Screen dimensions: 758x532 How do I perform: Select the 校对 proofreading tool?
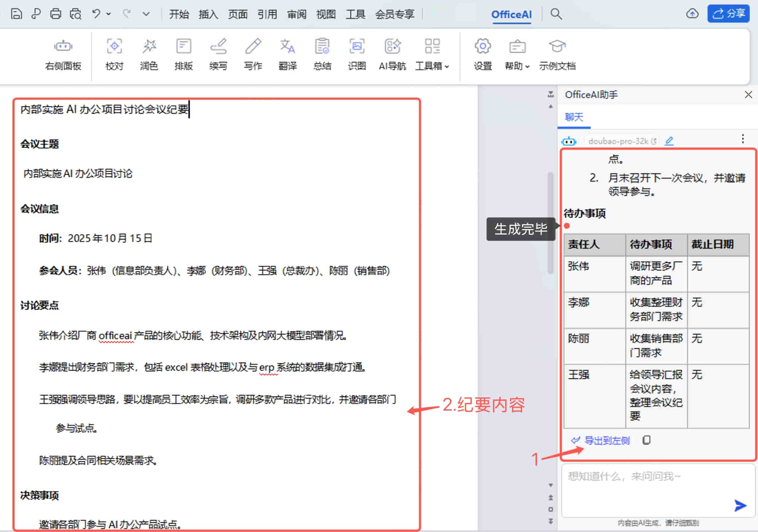[x=114, y=55]
